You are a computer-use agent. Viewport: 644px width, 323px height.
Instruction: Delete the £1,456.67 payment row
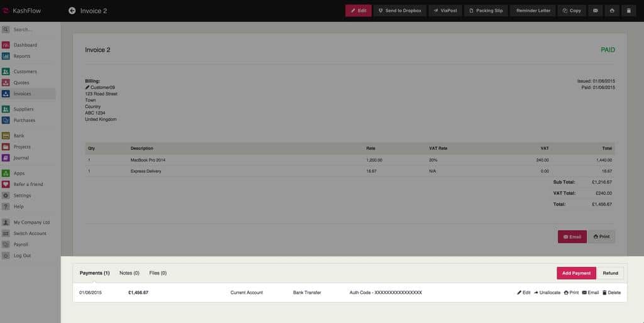[611, 293]
